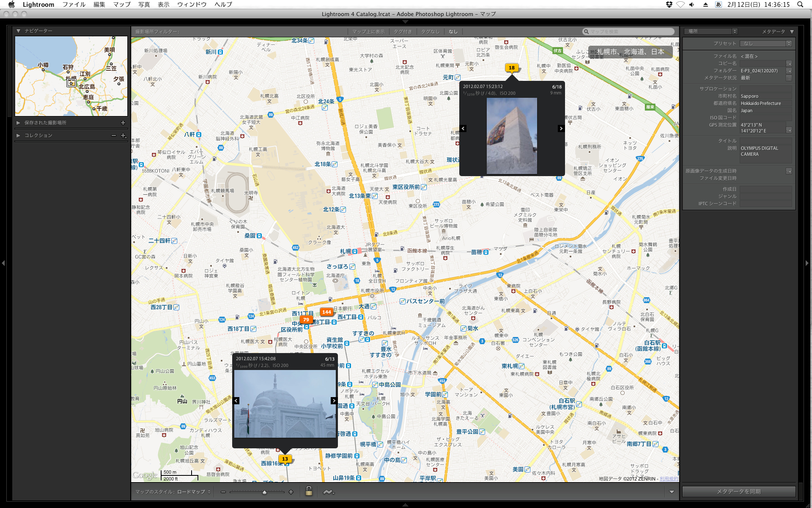Toggle the タグ付き filter

[x=403, y=32]
